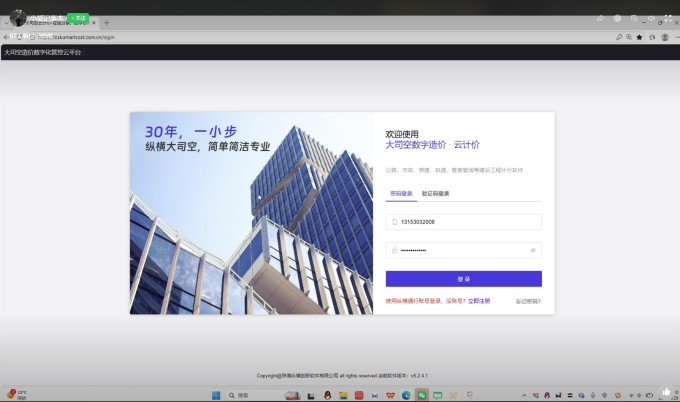Screen dimensions: 680x402
Task: Open the browser profile avatar
Action: [665, 37]
